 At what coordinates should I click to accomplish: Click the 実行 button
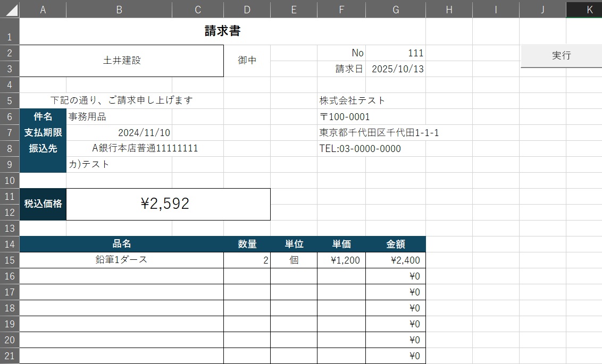(x=561, y=56)
